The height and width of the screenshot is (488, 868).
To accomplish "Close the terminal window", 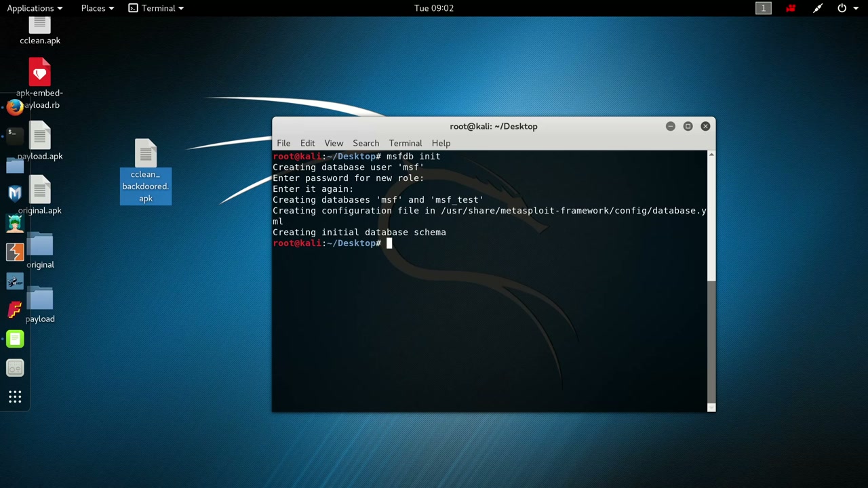I will [705, 126].
